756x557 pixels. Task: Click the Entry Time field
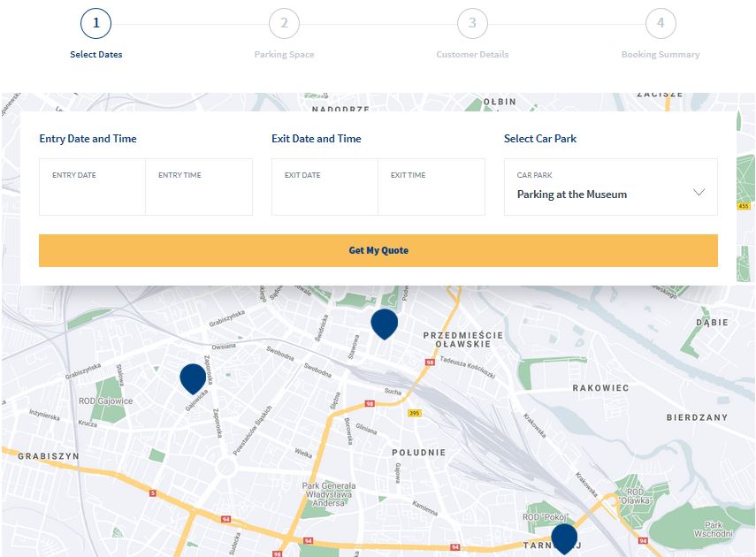(199, 187)
